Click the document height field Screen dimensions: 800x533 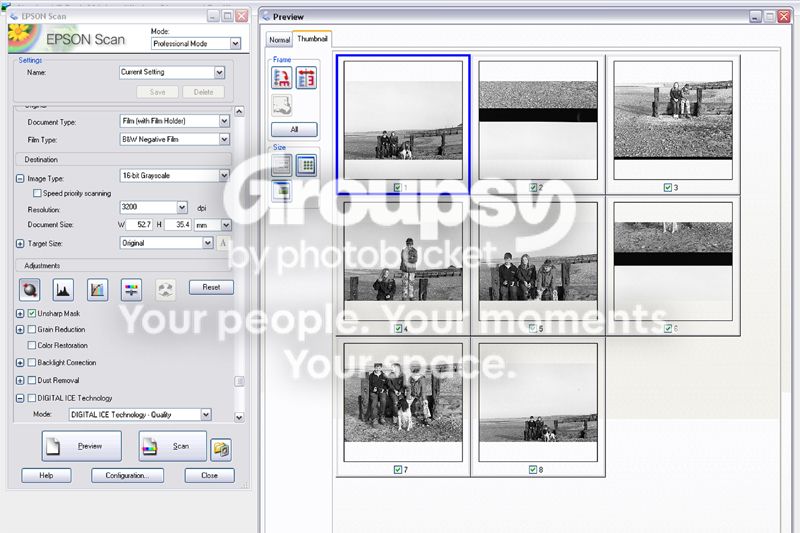click(178, 225)
